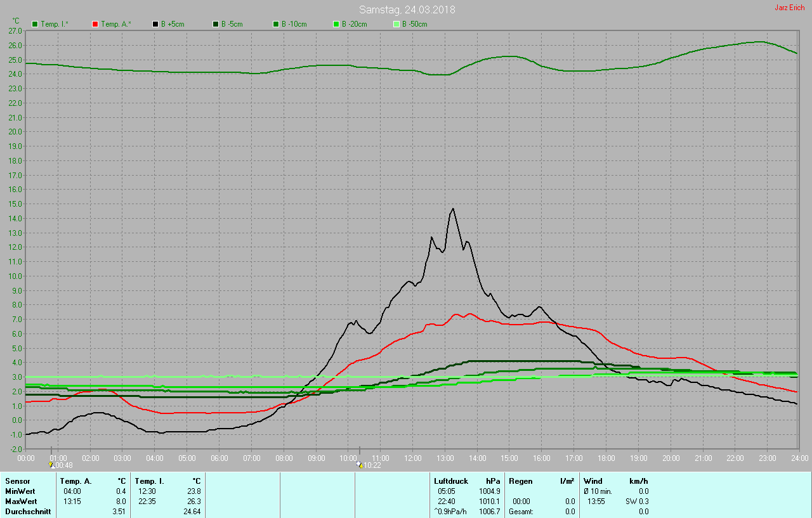Select Temp. I. maximum value '26.3'
This screenshot has width=812, height=518.
coord(193,502)
